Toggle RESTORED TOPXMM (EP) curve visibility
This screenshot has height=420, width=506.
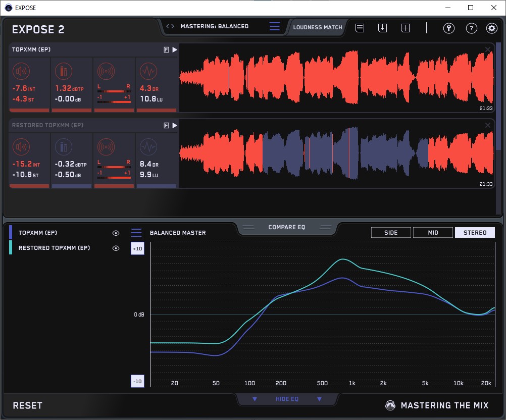tap(116, 248)
